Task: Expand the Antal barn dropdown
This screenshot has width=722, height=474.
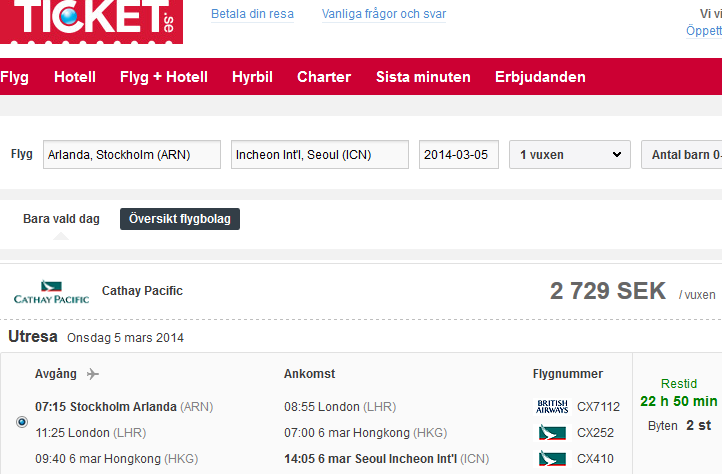Action: pyautogui.click(x=684, y=155)
